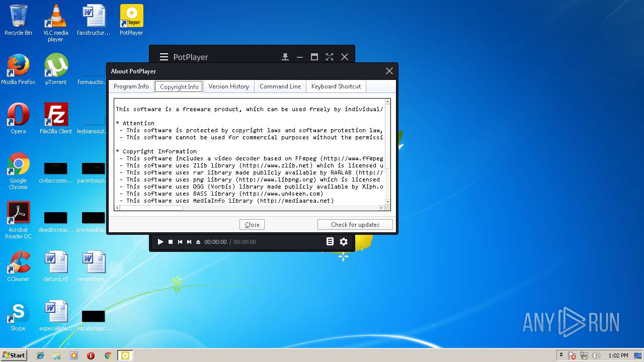Skip to next track in PotPlayer
Screen dimensions: 644x362
[189, 242]
